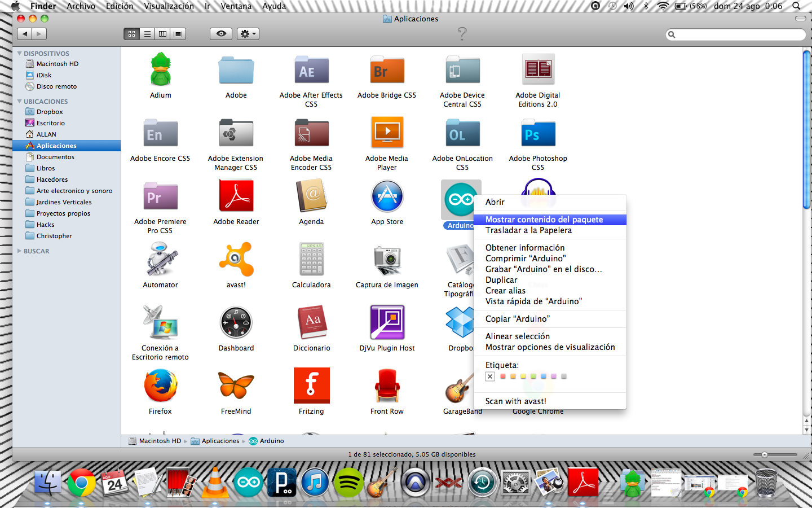The height and width of the screenshot is (508, 812).
Task: Go forward with the toolbar arrow
Action: click(x=39, y=34)
